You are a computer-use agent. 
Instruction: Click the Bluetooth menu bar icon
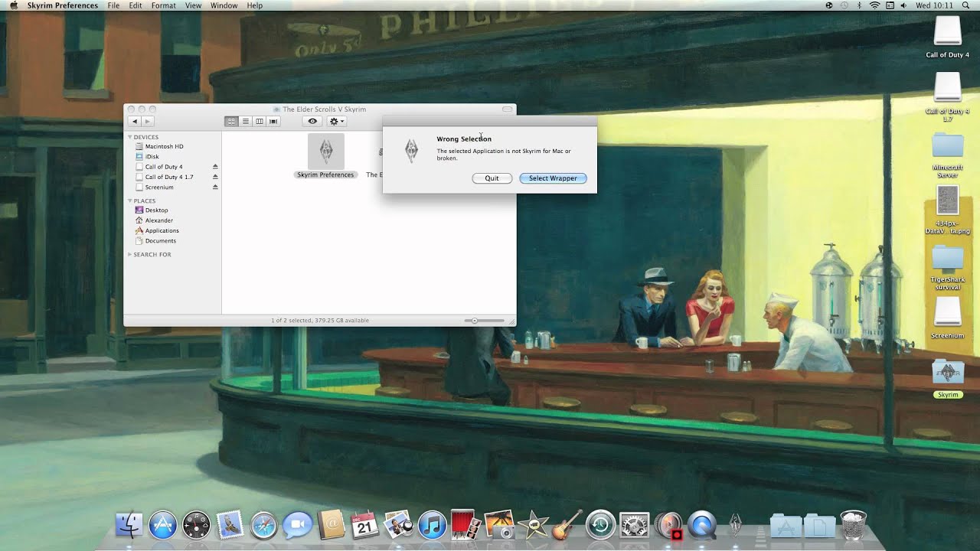click(859, 5)
